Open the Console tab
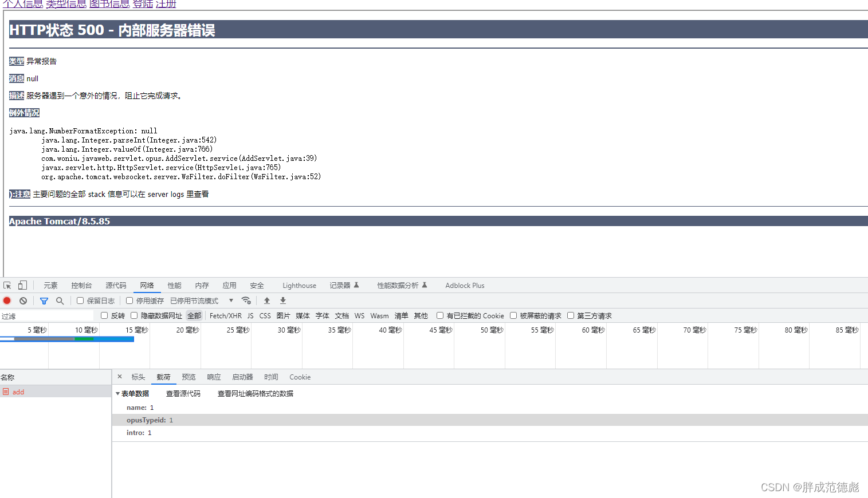 click(81, 285)
